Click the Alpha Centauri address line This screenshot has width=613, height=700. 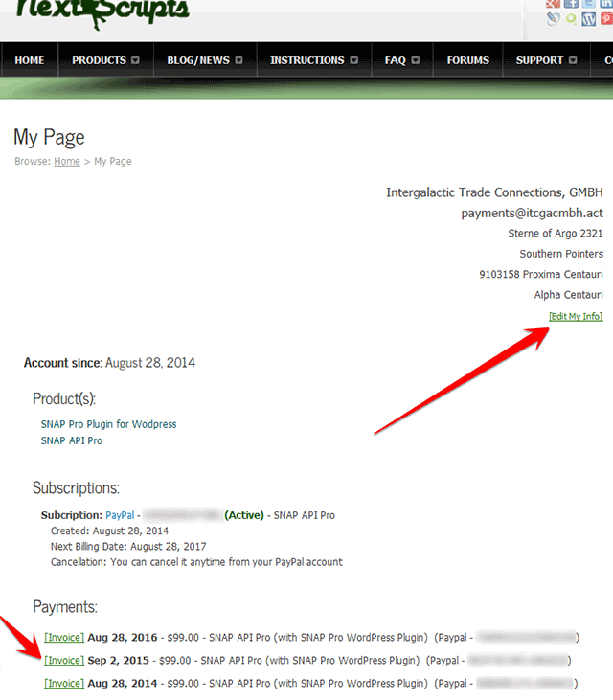[568, 295]
